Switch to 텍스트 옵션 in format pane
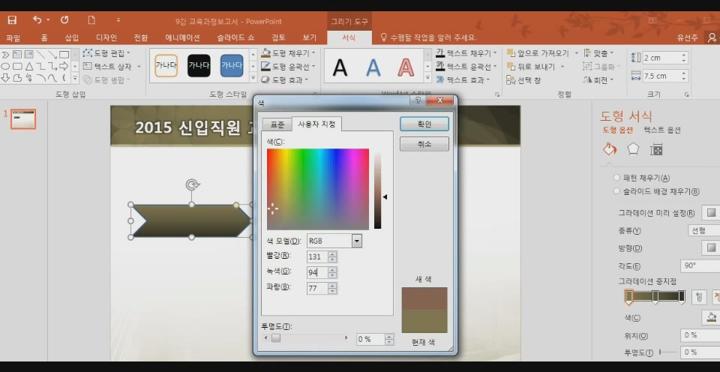Viewport: 720px width, 372px height. [x=662, y=130]
